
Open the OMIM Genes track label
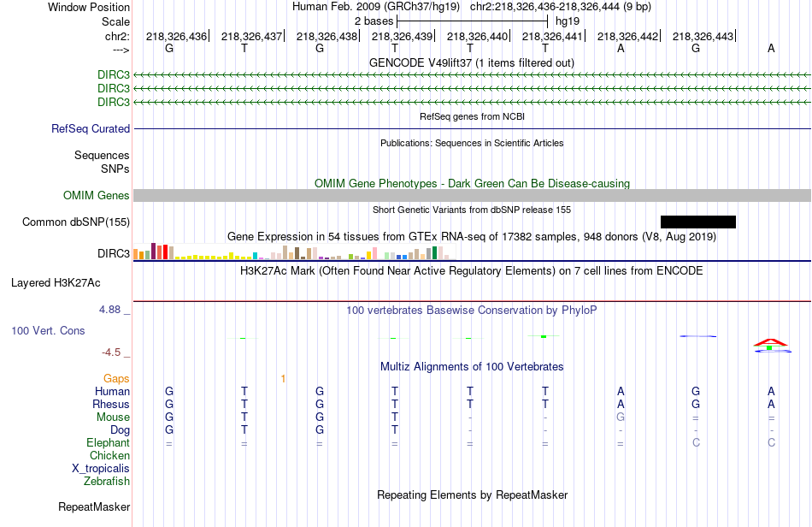(x=97, y=195)
